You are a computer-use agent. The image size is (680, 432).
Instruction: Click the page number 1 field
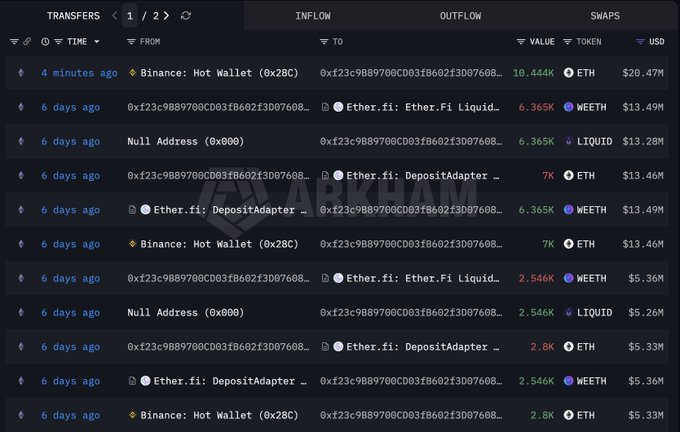(x=130, y=16)
